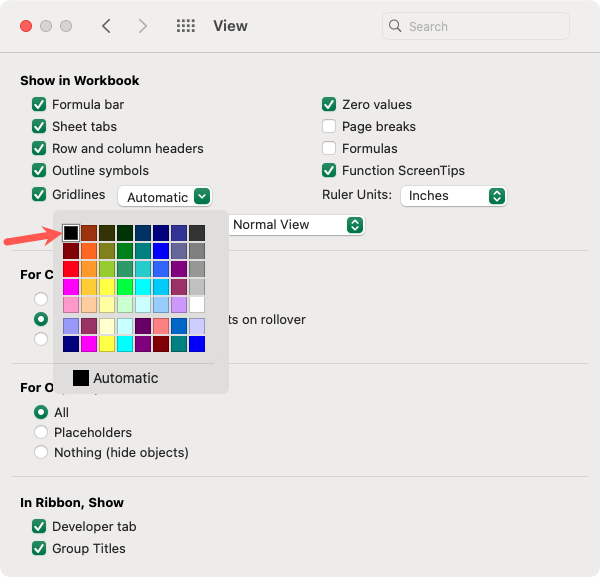This screenshot has width=600, height=577.
Task: Open the Normal View dropdown
Action: [297, 225]
